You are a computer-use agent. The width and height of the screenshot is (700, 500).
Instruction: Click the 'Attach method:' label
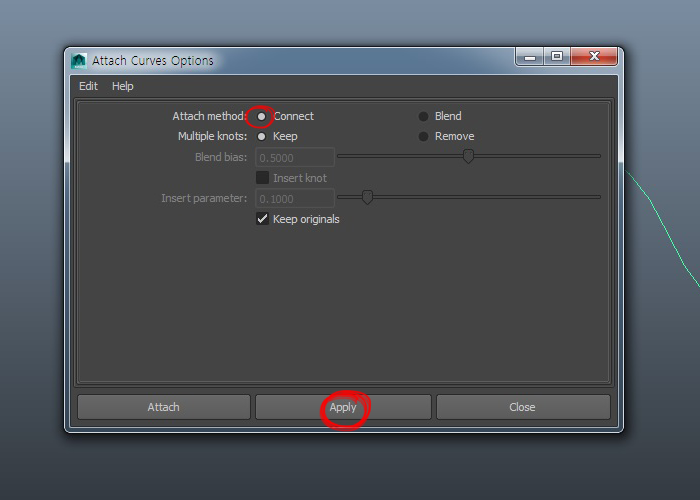210,117
